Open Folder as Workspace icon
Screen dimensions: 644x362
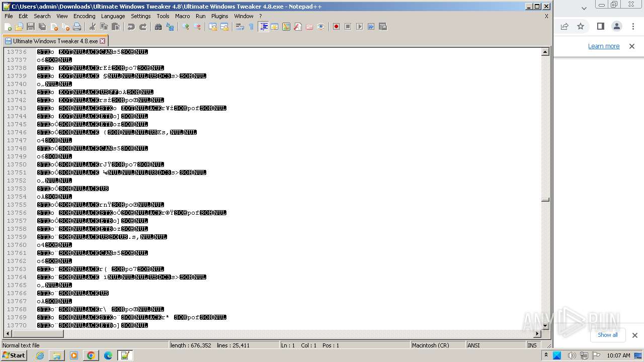tap(309, 27)
